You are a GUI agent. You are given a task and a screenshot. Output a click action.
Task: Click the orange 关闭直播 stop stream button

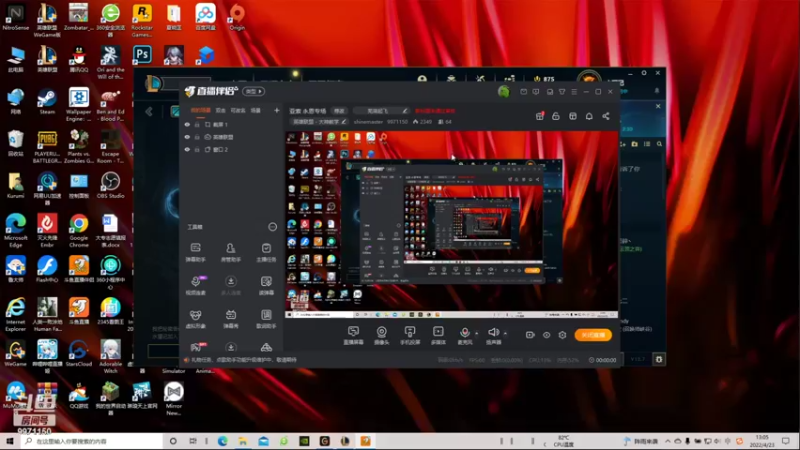pos(593,335)
